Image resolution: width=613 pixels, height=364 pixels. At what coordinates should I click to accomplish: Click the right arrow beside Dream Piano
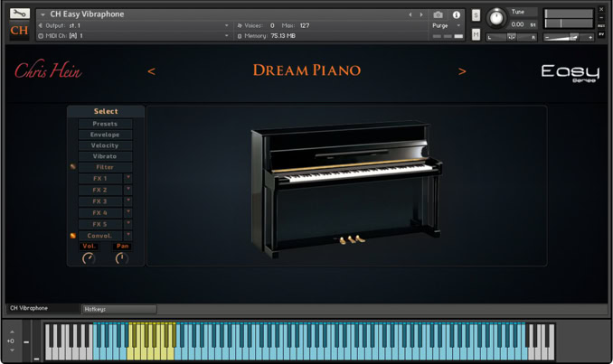click(462, 71)
